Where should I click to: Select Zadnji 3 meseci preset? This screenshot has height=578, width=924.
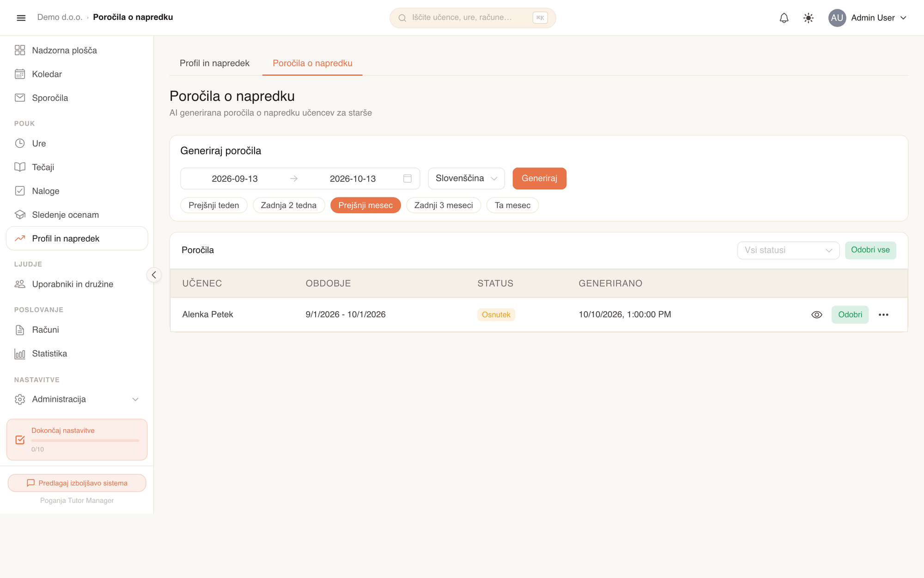pos(444,205)
